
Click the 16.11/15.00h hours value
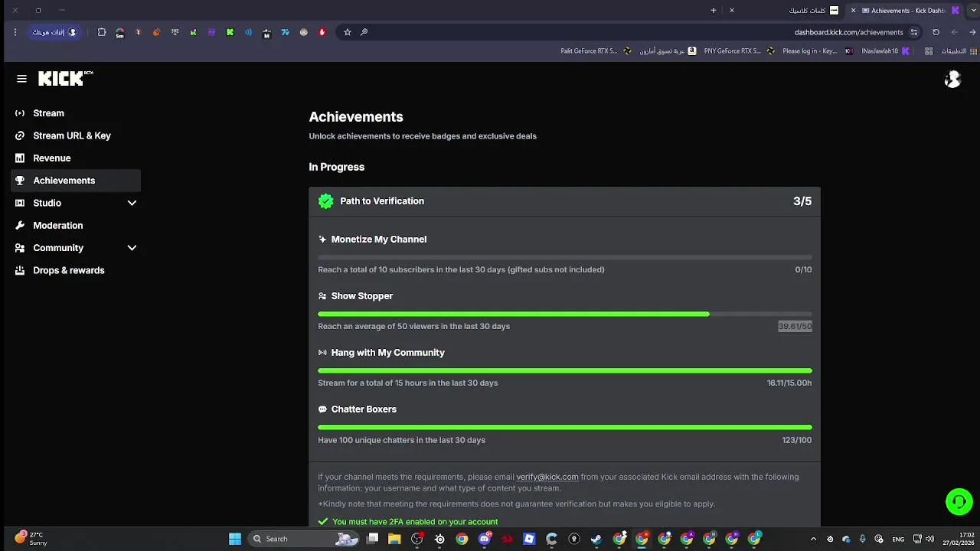click(789, 383)
